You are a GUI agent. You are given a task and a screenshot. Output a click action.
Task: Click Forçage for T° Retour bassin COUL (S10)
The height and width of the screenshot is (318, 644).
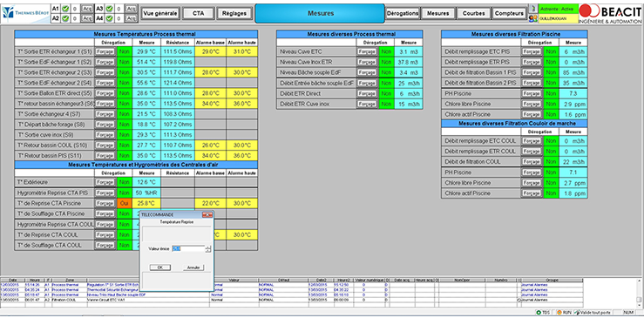[x=105, y=145]
